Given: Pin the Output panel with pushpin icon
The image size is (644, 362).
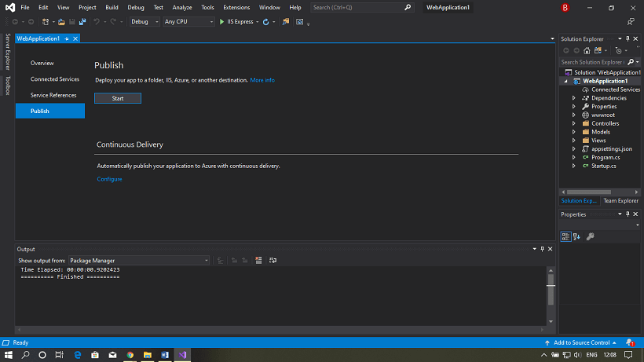Looking at the screenshot, I should 542,249.
